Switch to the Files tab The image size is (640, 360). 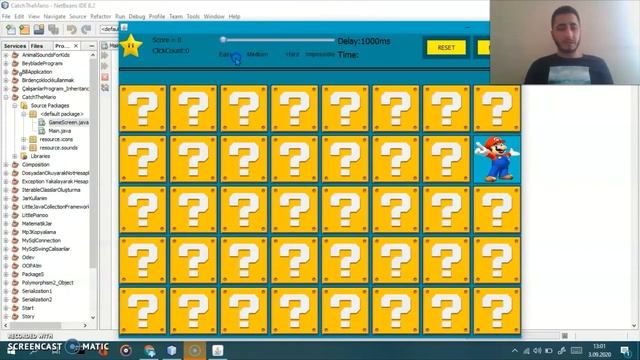[x=37, y=46]
